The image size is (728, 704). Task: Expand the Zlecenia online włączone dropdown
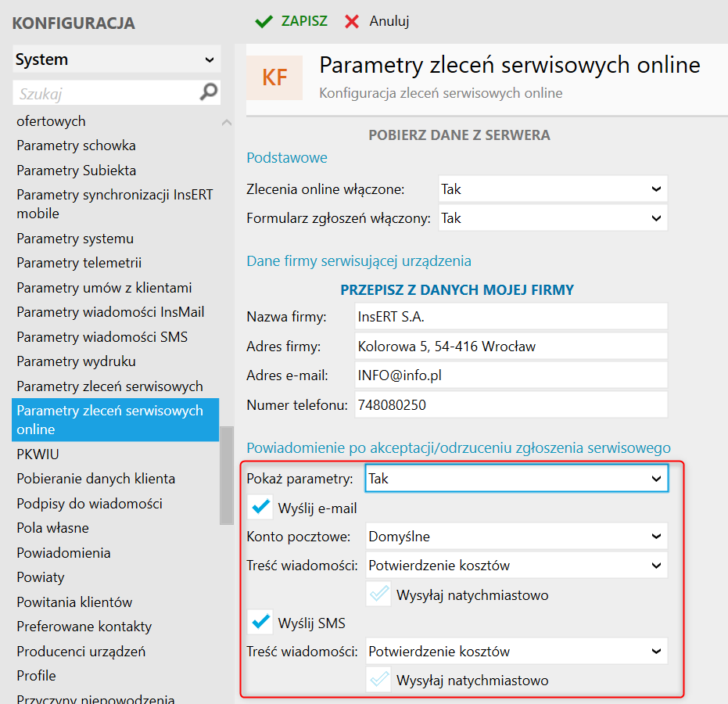553,189
